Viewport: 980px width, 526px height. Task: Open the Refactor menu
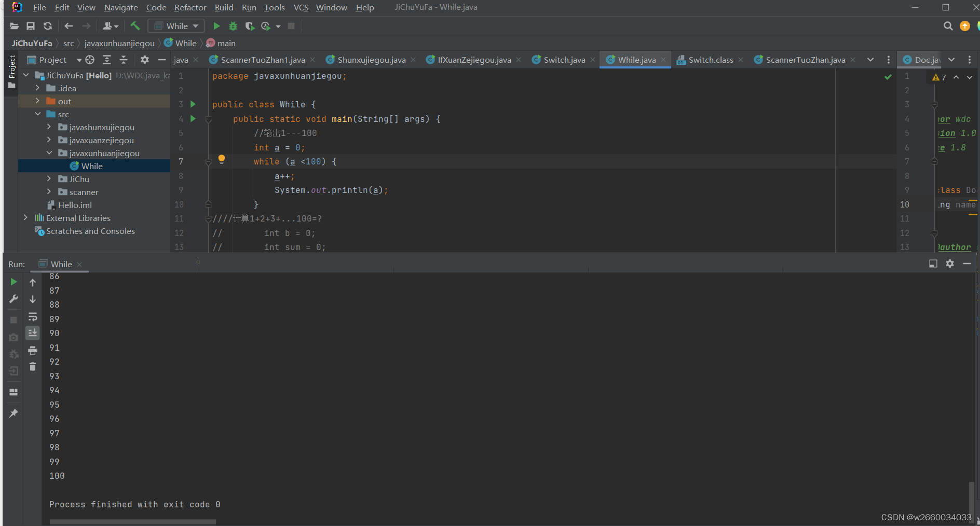[x=190, y=7]
